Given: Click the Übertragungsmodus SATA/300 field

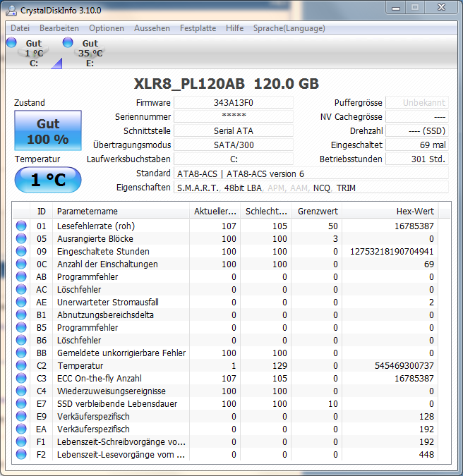Looking at the screenshot, I should click(x=234, y=145).
